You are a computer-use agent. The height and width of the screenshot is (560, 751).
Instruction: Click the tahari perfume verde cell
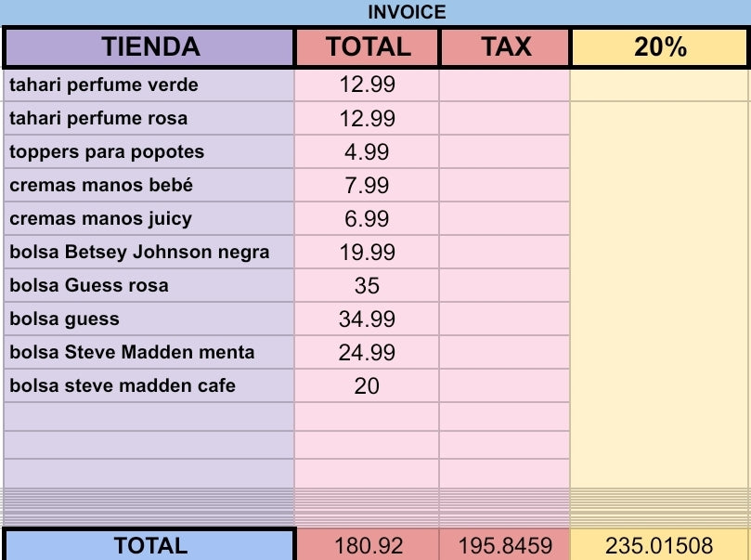click(149, 85)
